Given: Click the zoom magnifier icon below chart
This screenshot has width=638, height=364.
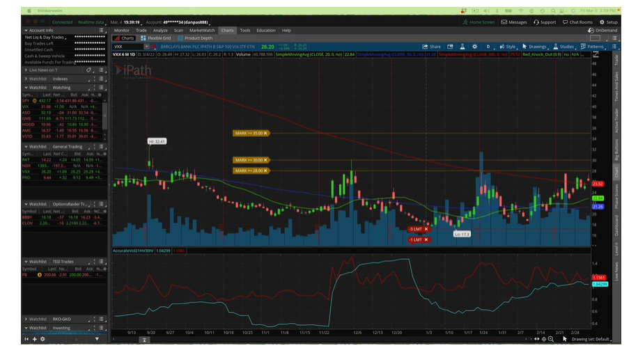Looking at the screenshot, I should tap(550, 339).
